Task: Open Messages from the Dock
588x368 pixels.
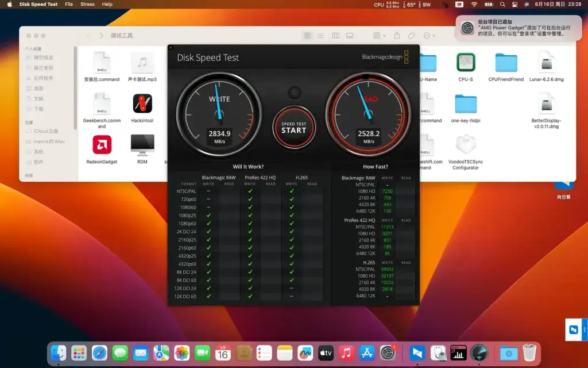Action: [x=121, y=353]
